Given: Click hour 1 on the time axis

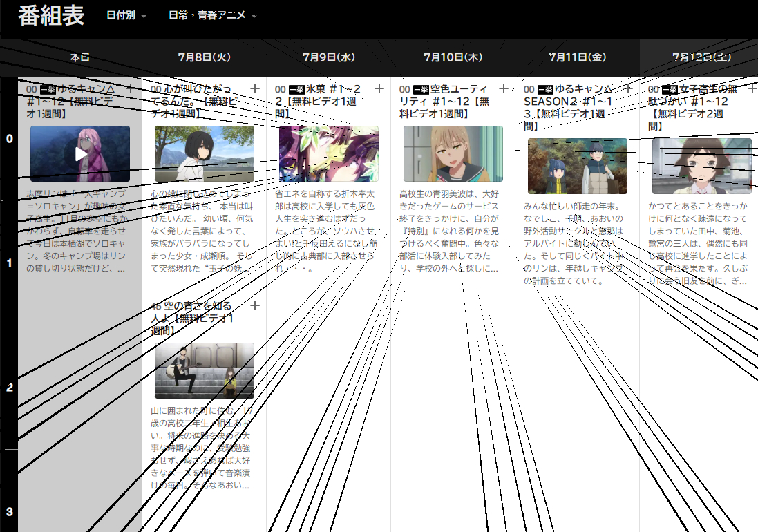Looking at the screenshot, I should pos(9,263).
